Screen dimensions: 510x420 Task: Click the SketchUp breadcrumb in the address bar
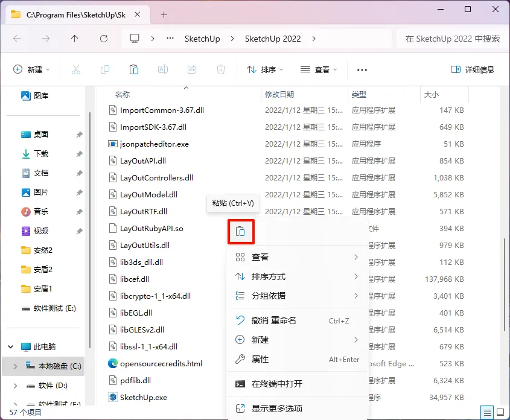[x=202, y=39]
